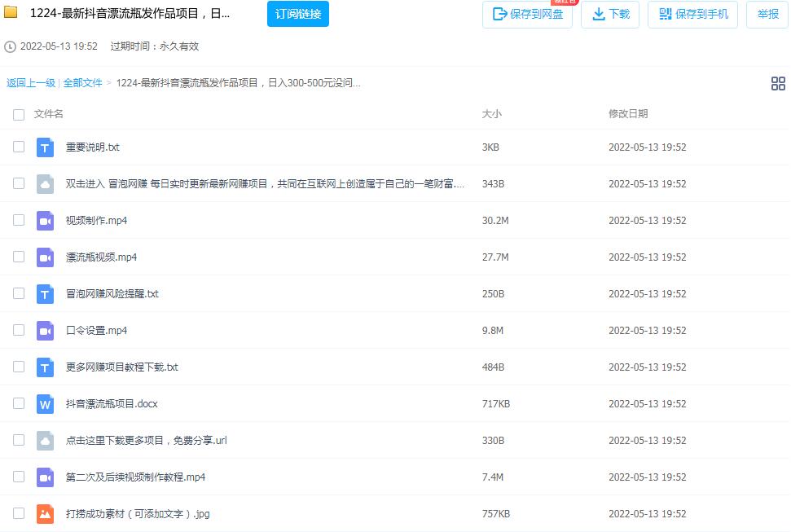The image size is (791, 532).
Task: Click the yellow folder icon in the header
Action: [x=11, y=12]
